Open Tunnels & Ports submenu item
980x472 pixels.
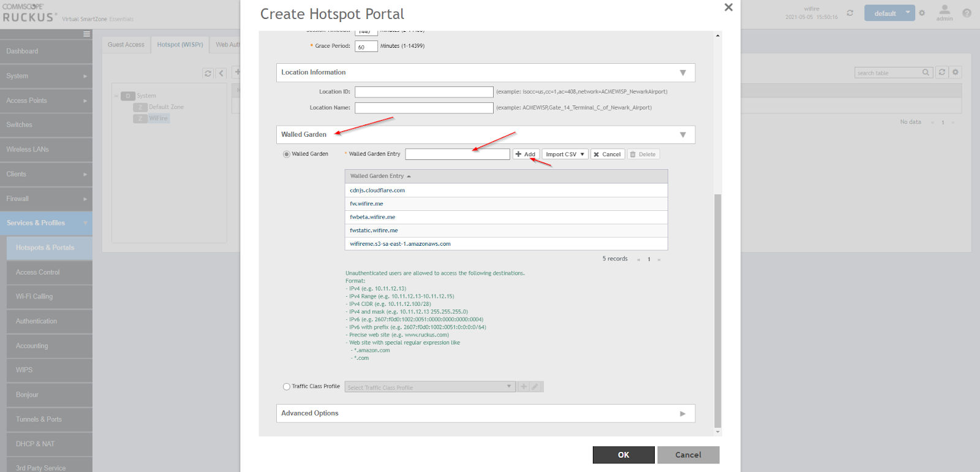tap(50, 419)
